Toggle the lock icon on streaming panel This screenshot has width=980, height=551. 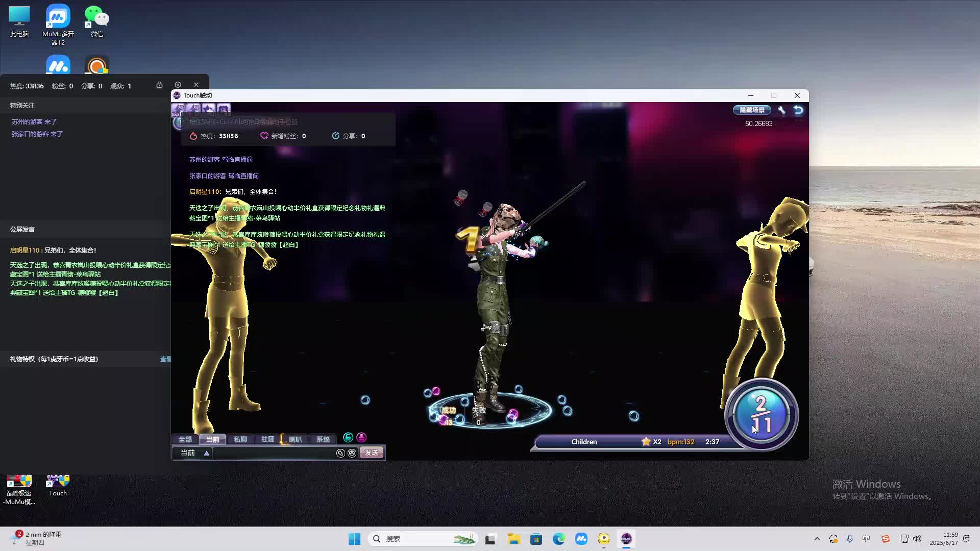[159, 85]
